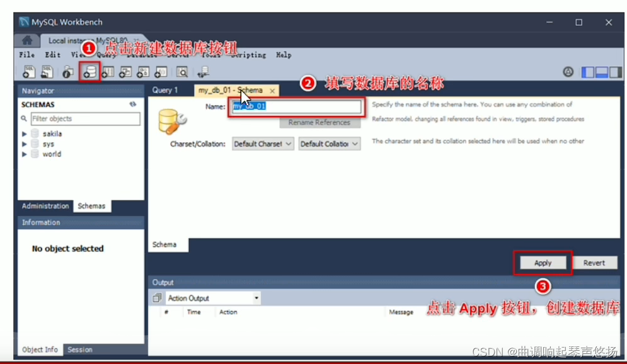Click the Information panel header
The image size is (627, 364).
[81, 222]
